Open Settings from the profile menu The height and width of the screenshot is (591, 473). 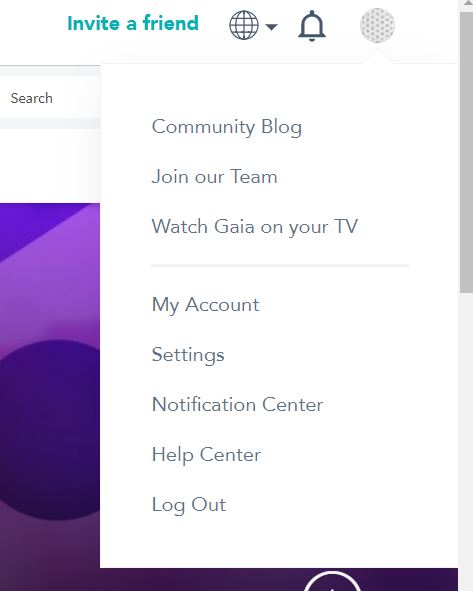(188, 355)
